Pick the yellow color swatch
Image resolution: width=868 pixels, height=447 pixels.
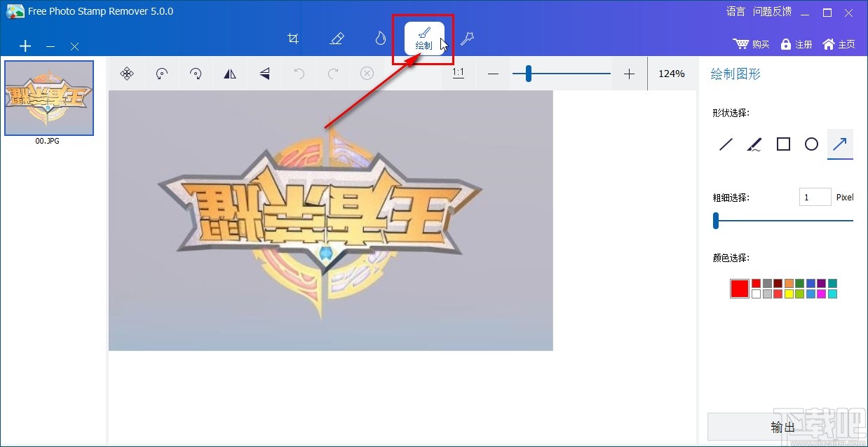pos(789,294)
